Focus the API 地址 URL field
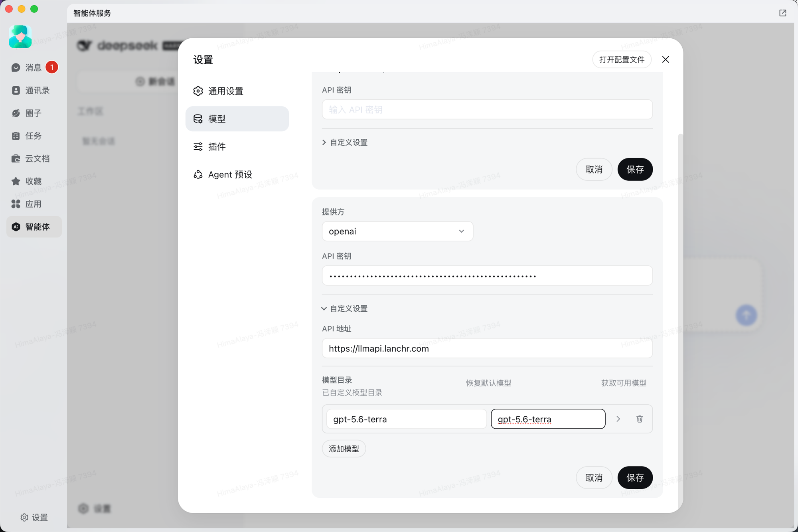 [x=487, y=348]
